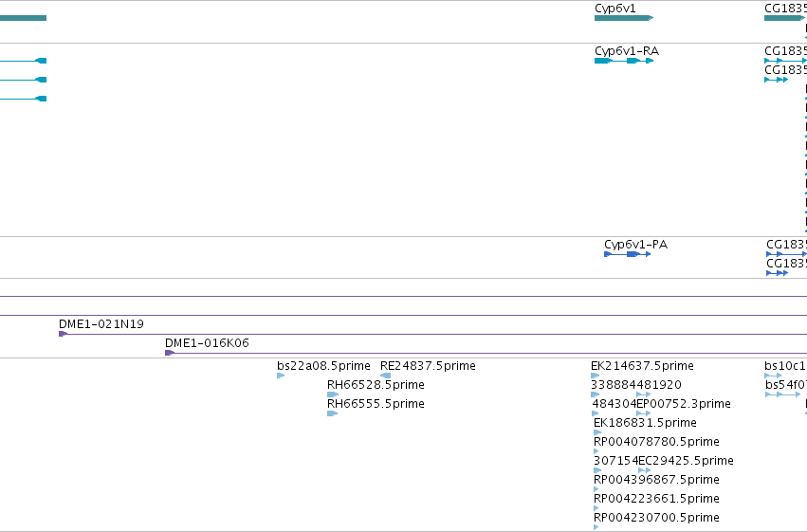
Task: Open the RP004396867.5prime EST label
Action: 656,480
